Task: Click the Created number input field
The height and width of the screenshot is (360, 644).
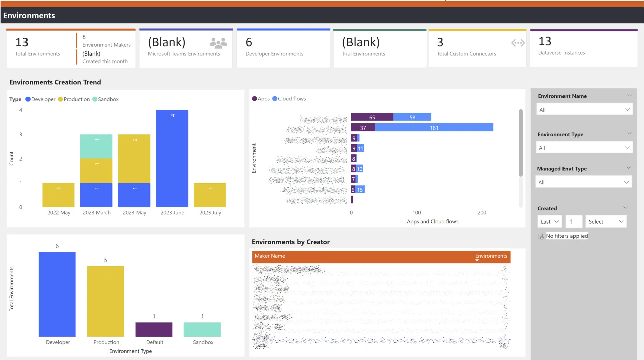Action: point(573,222)
